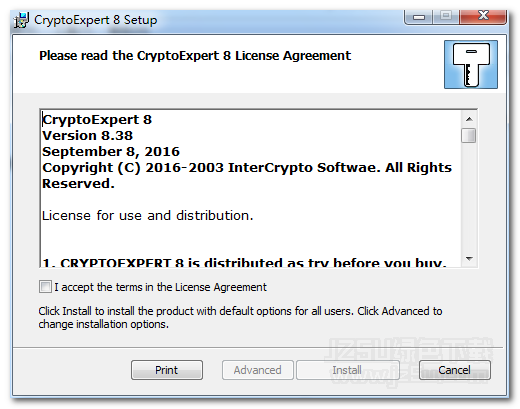520x409 pixels.
Task: Click the "Please read the CryptoExpert 8 License Agreement" heading
Action: point(195,56)
